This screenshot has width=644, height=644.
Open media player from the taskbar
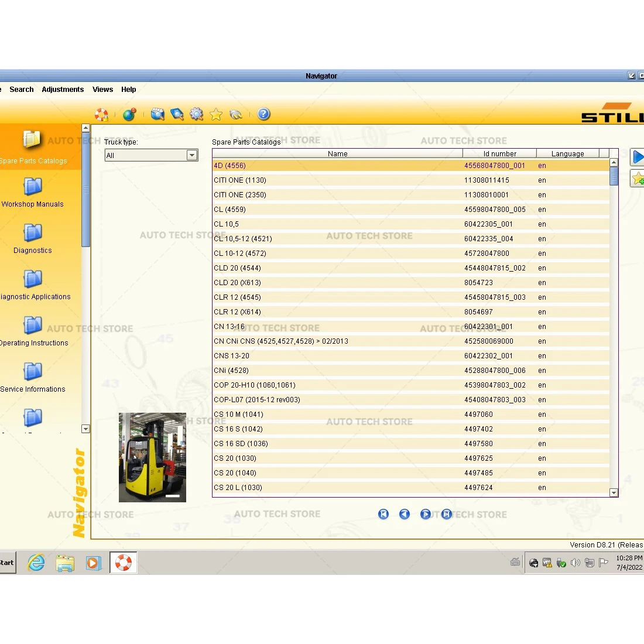click(x=93, y=563)
